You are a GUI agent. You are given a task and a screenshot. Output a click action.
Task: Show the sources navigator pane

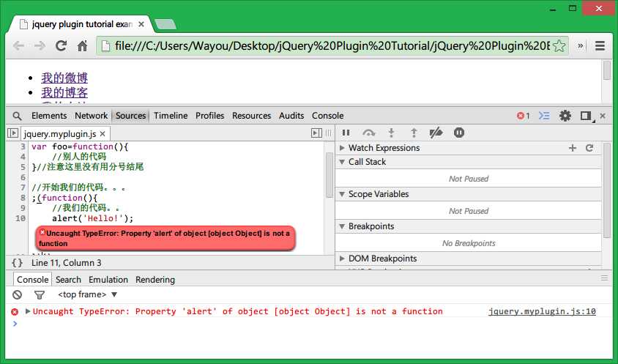pyautogui.click(x=13, y=133)
